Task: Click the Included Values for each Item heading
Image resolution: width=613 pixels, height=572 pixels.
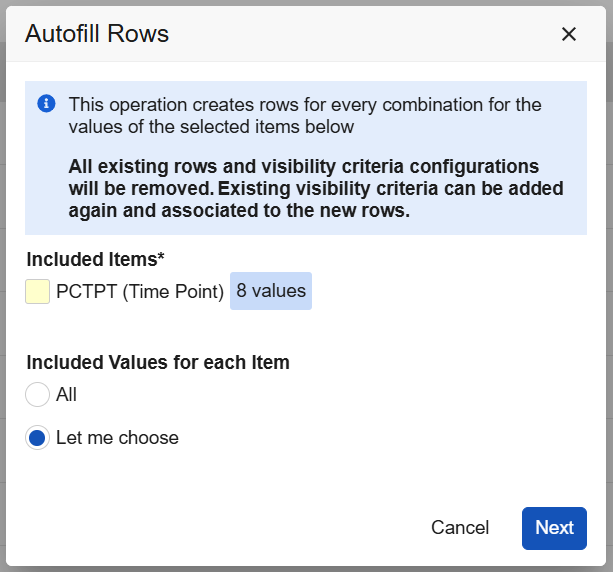Action: tap(158, 362)
